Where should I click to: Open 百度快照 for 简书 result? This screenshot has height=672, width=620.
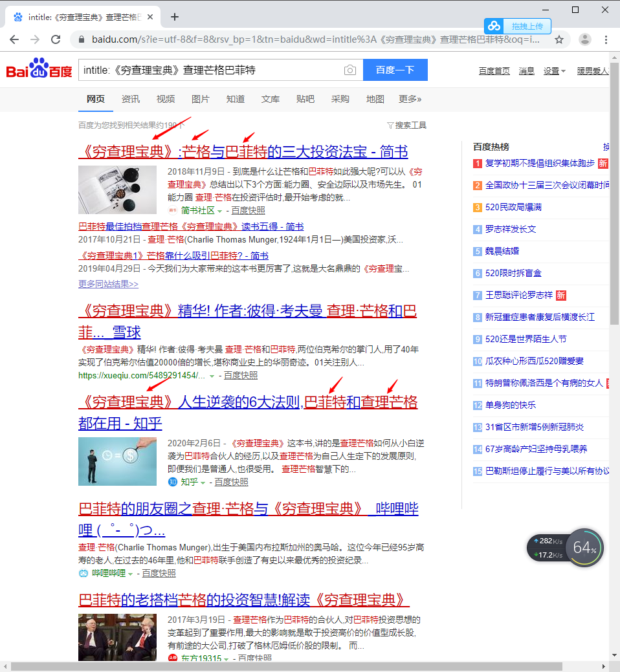(x=249, y=210)
